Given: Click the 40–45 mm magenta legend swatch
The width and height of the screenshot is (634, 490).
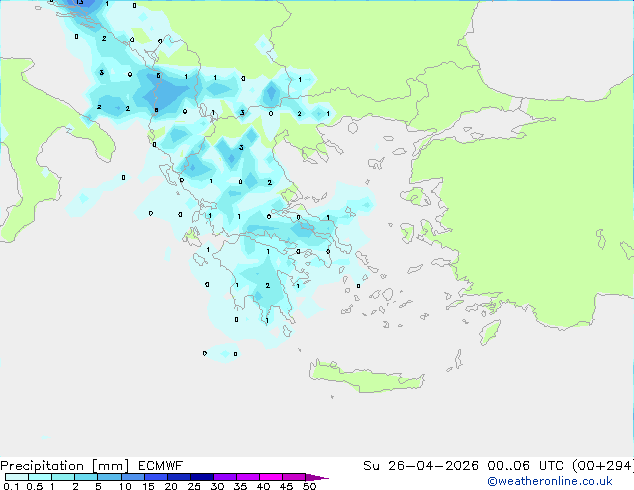Looking at the screenshot, I should click(x=271, y=477).
